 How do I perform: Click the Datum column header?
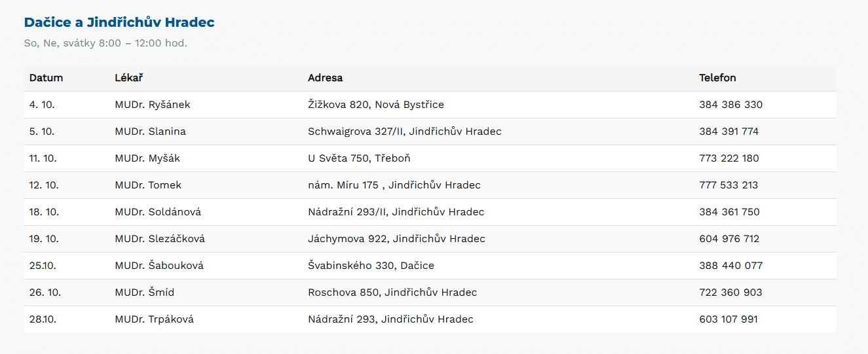[46, 78]
